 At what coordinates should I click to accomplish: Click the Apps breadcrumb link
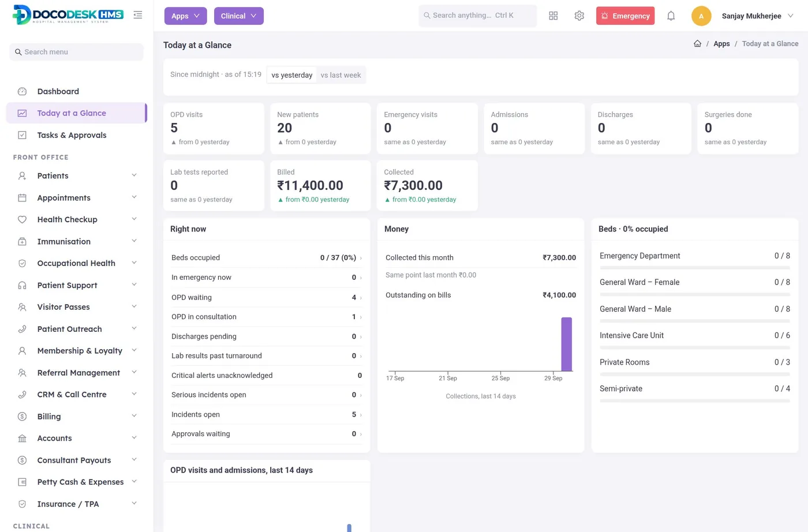click(x=721, y=44)
